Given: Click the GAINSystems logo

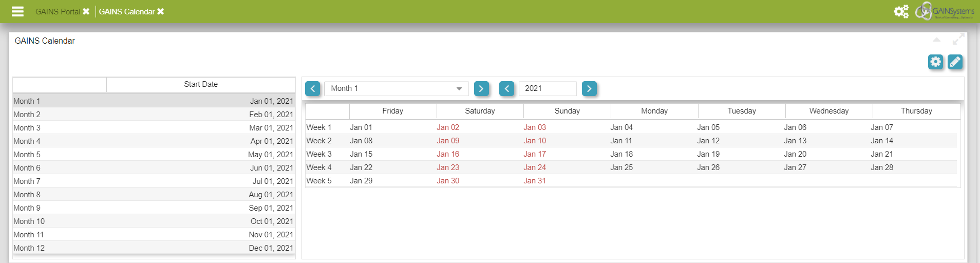Looking at the screenshot, I should pos(945,11).
